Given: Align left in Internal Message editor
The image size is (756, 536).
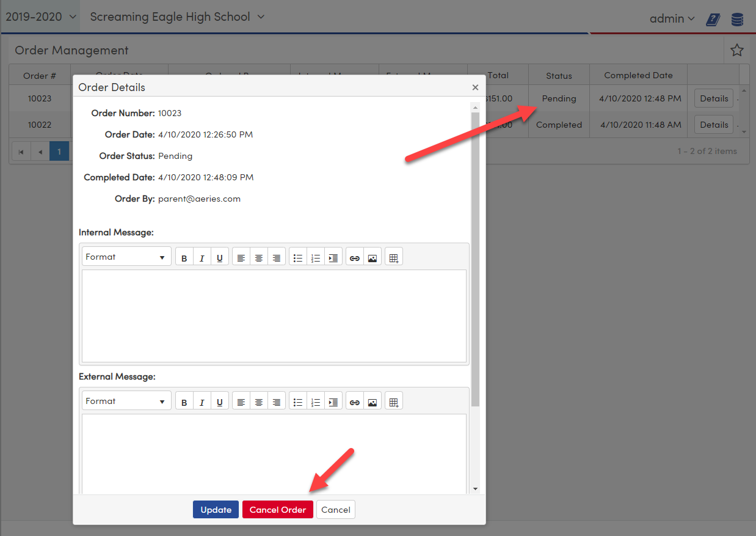Looking at the screenshot, I should [241, 258].
